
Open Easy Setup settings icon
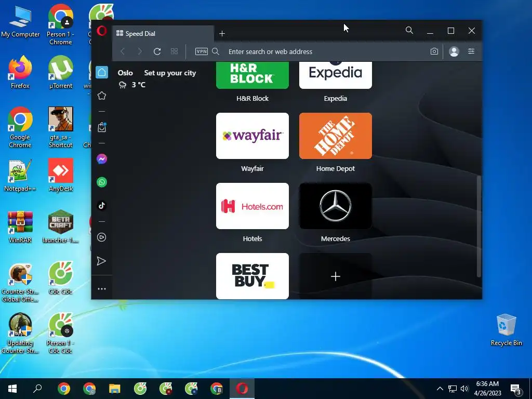coord(471,51)
